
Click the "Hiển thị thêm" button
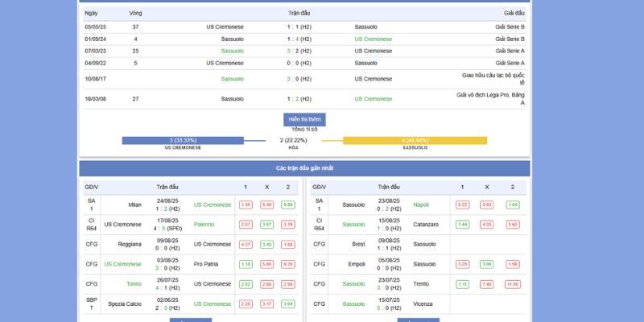click(x=304, y=119)
